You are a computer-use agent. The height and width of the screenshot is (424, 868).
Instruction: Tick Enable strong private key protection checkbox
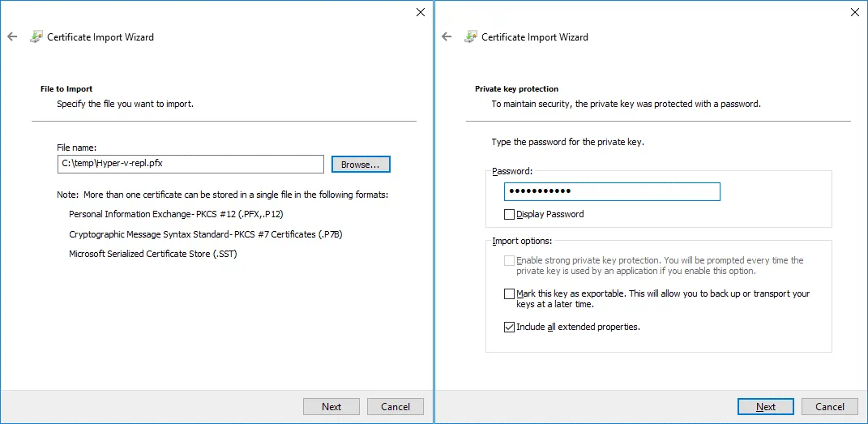[x=509, y=261]
